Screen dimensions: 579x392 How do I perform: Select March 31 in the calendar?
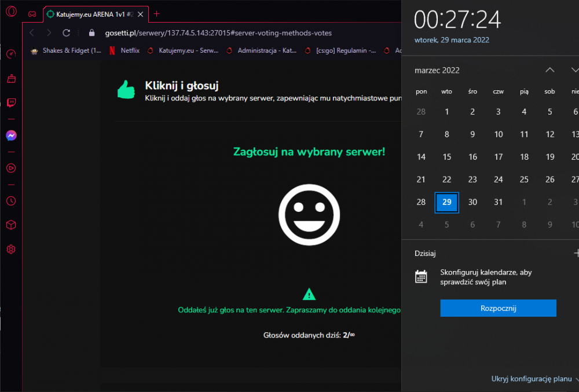(x=498, y=202)
